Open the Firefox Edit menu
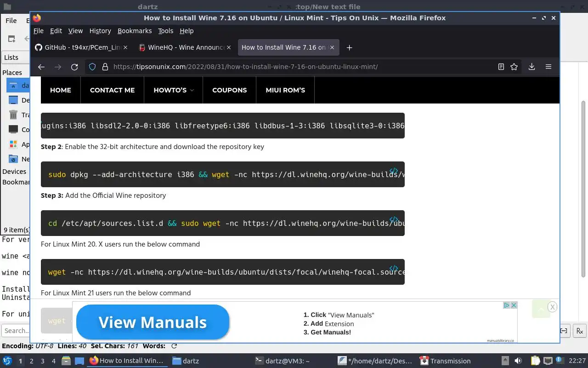588x368 pixels. (56, 31)
